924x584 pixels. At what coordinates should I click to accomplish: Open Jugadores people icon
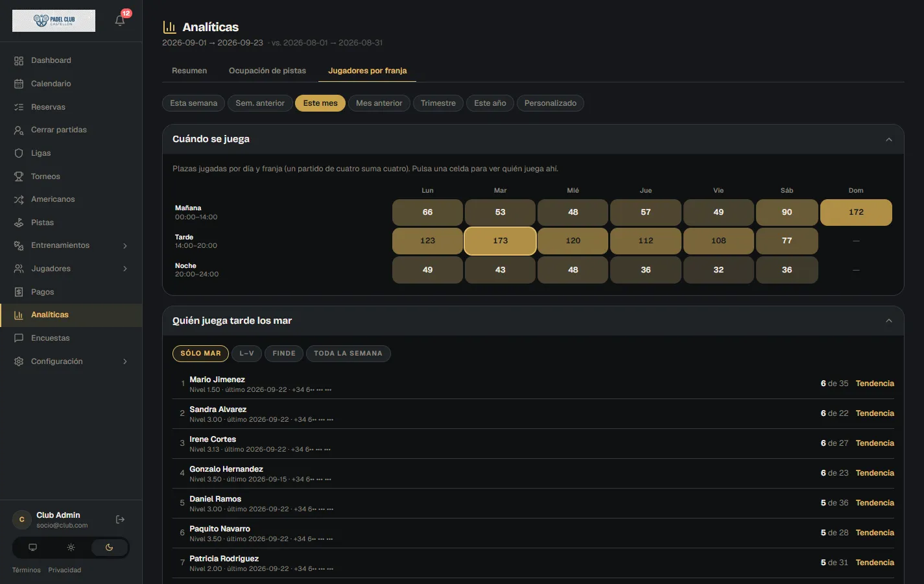19,269
